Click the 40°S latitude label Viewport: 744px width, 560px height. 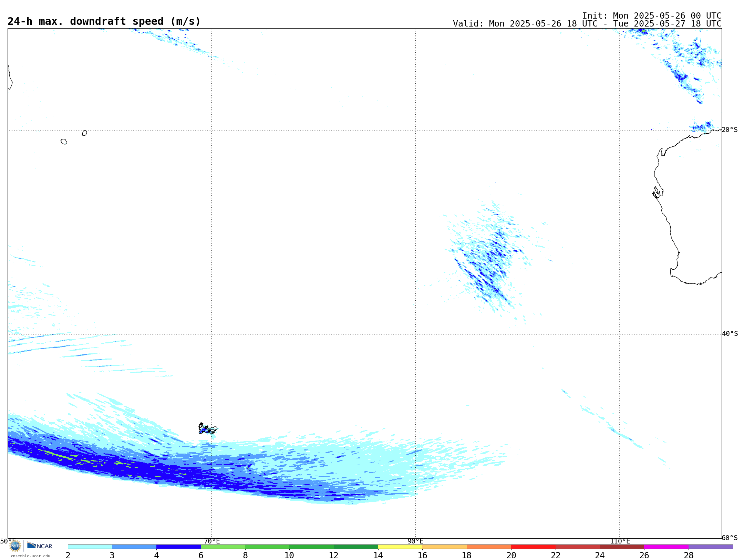point(730,334)
